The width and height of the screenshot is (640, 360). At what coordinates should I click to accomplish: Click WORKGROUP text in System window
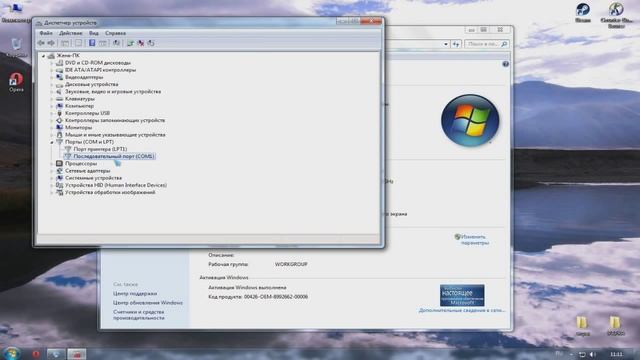point(291,264)
